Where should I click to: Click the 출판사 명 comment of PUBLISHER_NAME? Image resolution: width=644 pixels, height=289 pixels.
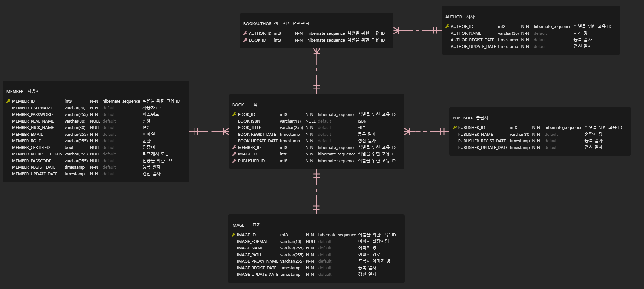point(593,134)
